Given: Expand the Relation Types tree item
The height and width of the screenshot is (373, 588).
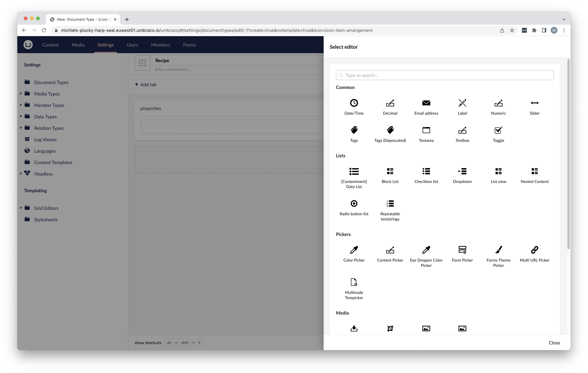Looking at the screenshot, I should [x=21, y=128].
